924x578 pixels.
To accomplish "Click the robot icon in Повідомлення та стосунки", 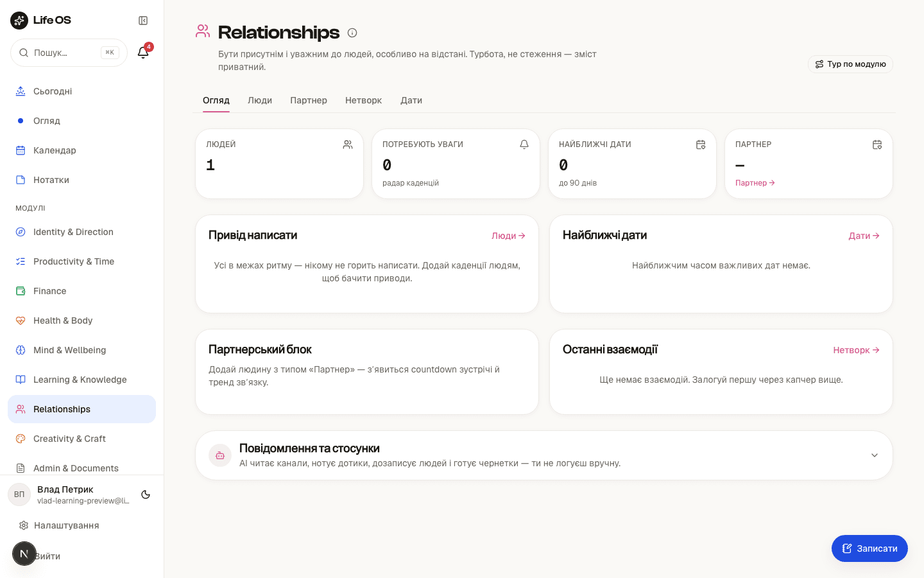I will coord(220,455).
